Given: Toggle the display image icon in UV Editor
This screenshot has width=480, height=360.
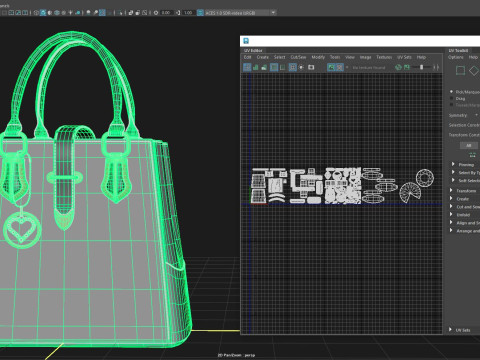Looking at the screenshot, I should tap(331, 67).
